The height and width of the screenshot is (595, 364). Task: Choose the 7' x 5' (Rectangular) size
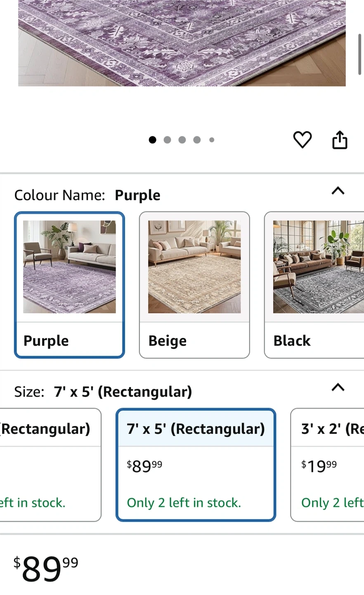(x=196, y=464)
